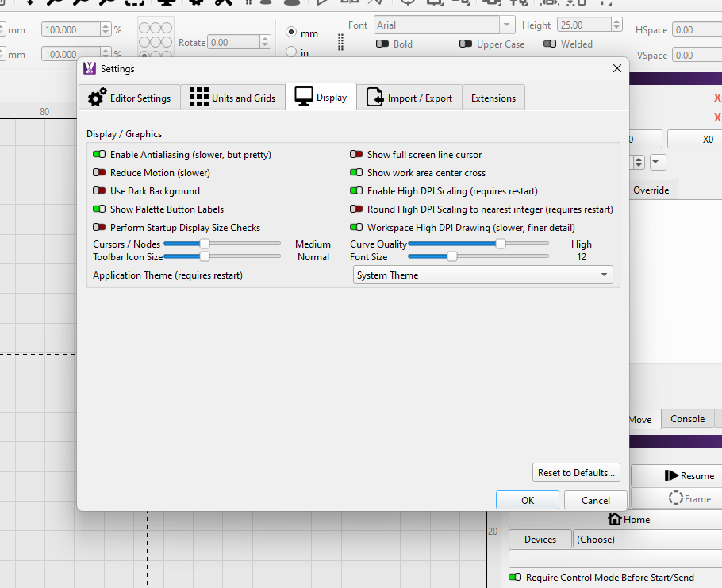Turn on Show full screen line cursor

[356, 154]
